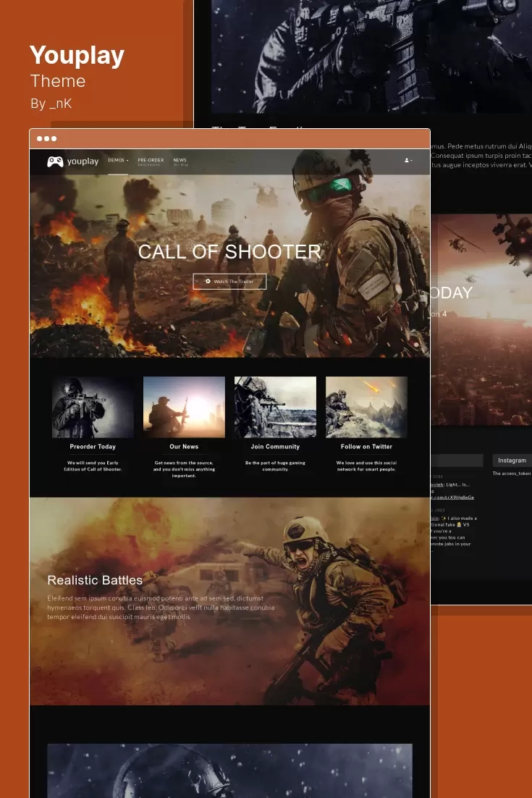Open the user account icon dropdown
This screenshot has height=798, width=532.
408,160
